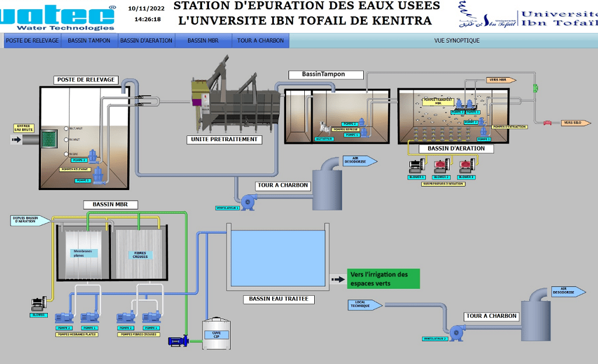Click the MBR blower icon
This screenshot has height=364, width=598.
tap(39, 304)
